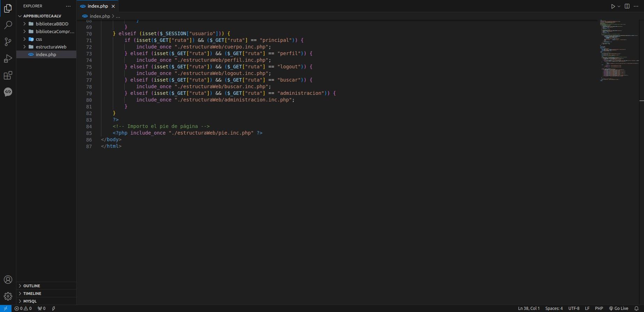Select the index.php editor tab

click(98, 6)
